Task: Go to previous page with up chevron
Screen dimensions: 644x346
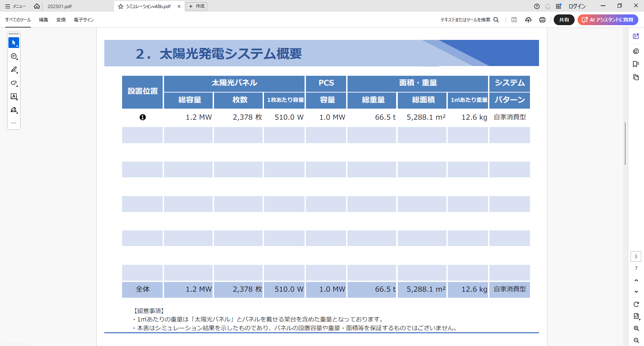Action: click(x=636, y=280)
